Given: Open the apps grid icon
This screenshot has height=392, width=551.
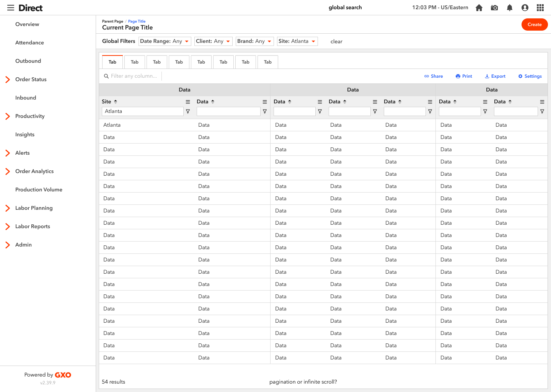Looking at the screenshot, I should click(540, 7).
